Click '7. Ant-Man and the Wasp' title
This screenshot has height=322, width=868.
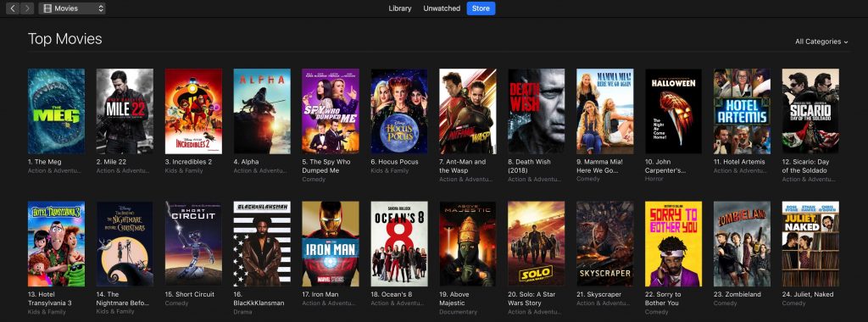click(463, 166)
